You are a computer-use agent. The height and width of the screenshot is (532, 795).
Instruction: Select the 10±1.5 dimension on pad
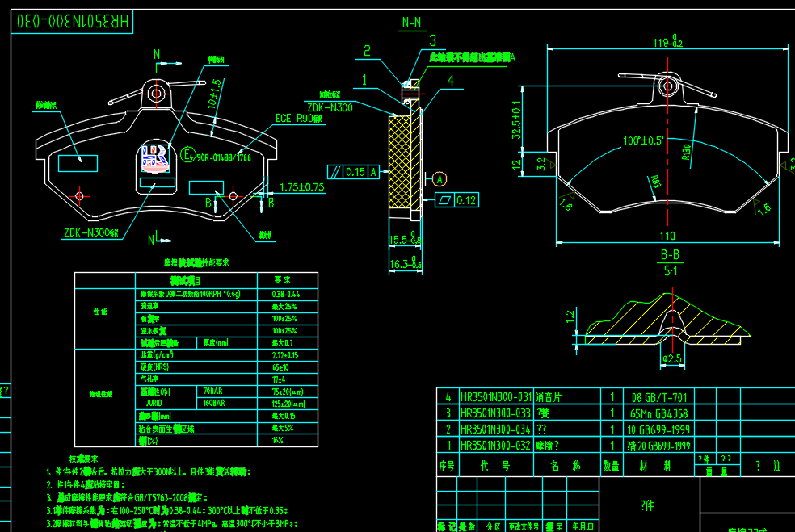213,94
